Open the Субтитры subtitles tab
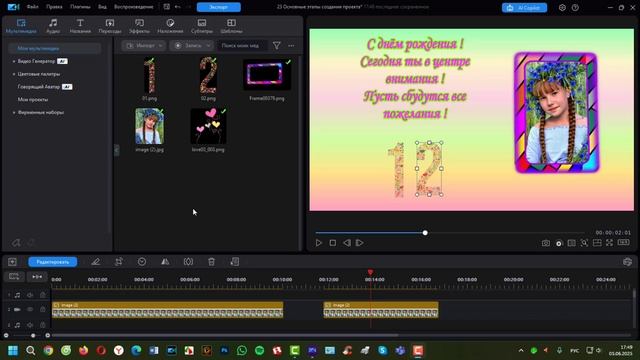 pyautogui.click(x=202, y=26)
